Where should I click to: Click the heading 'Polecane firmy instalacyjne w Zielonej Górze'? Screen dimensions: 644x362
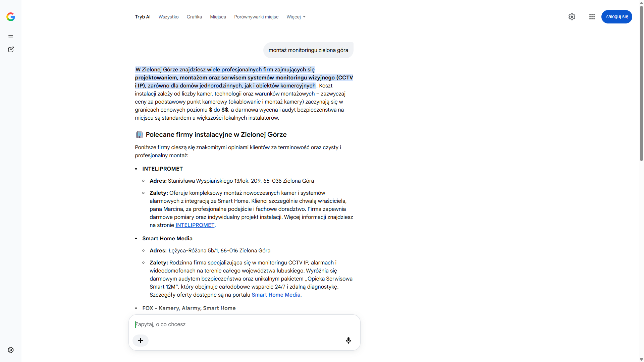[x=216, y=135]
